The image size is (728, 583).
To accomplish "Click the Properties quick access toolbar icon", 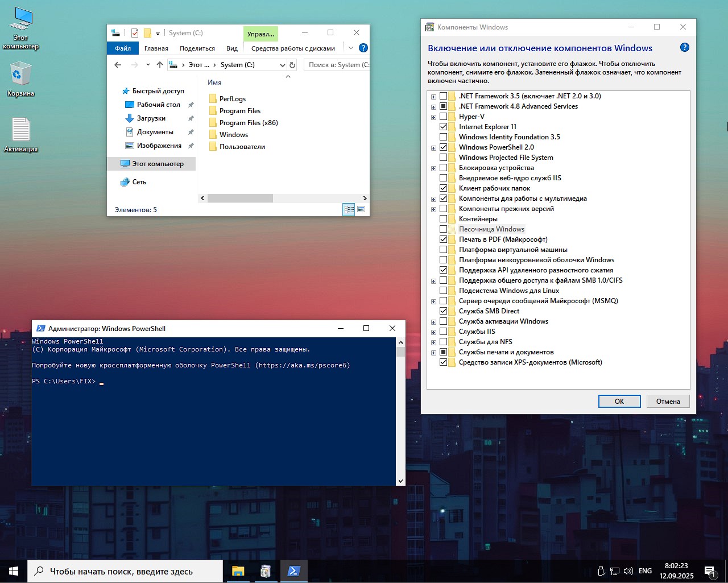I will [135, 33].
